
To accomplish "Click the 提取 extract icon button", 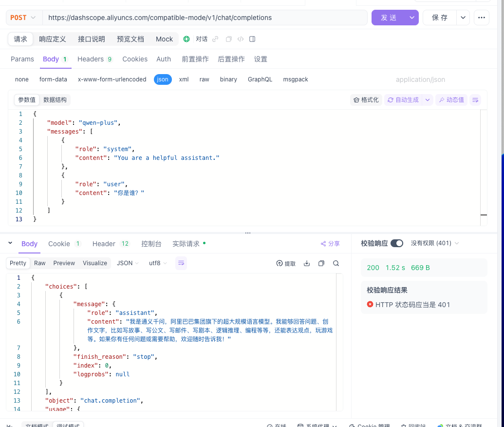I will tap(286, 264).
